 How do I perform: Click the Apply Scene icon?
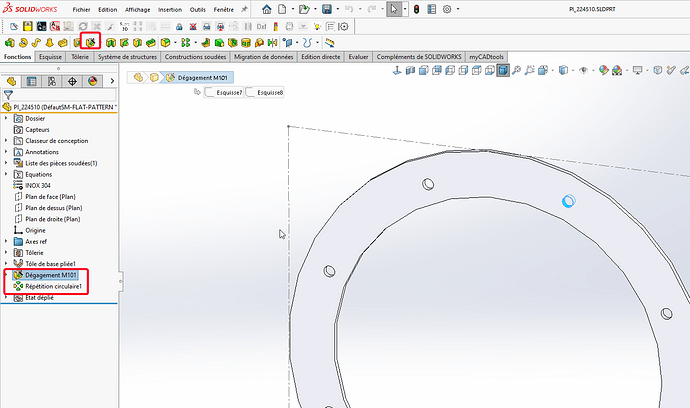click(617, 70)
